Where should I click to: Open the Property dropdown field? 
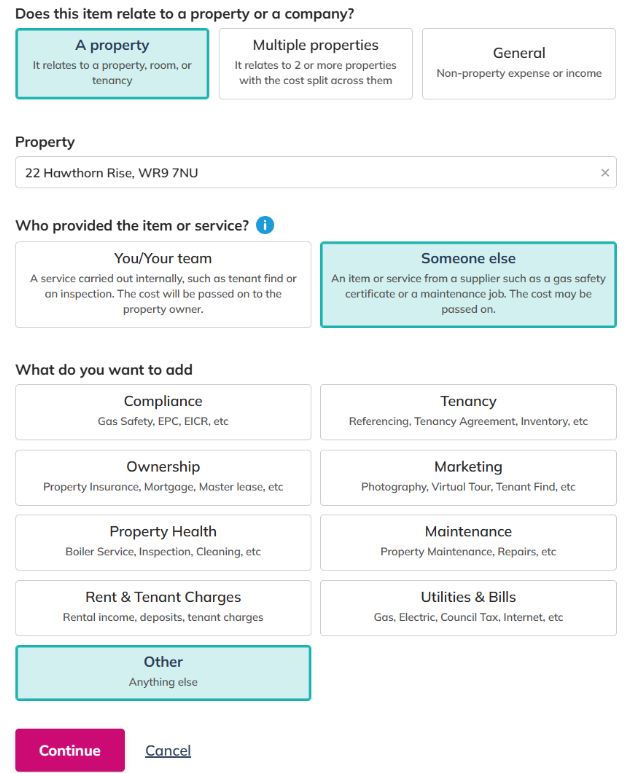coord(316,173)
